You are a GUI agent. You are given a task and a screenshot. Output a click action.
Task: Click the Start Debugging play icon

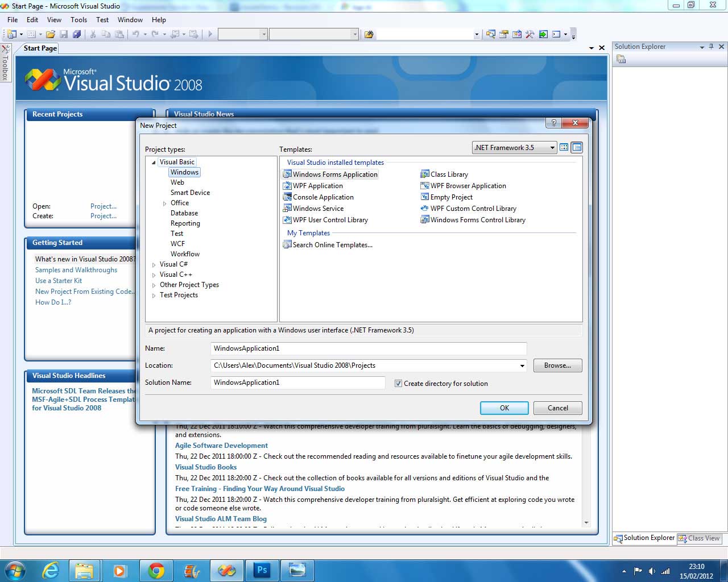pos(210,34)
